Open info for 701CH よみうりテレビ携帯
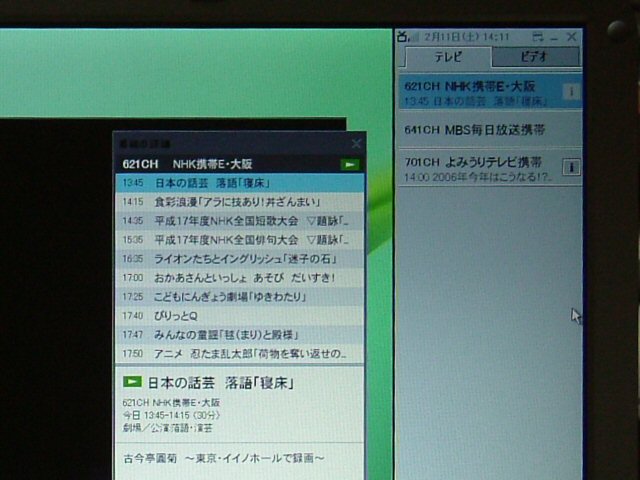This screenshot has height=480, width=640. 570,167
